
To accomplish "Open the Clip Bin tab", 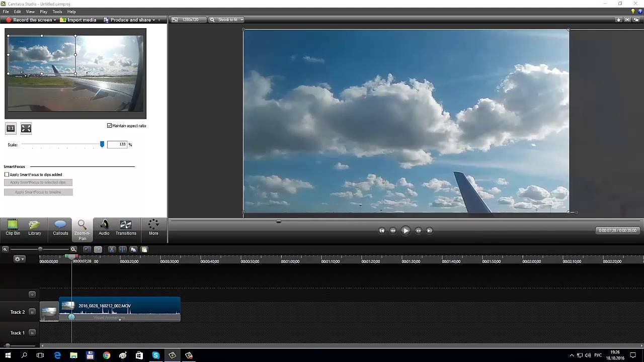I will point(13,228).
